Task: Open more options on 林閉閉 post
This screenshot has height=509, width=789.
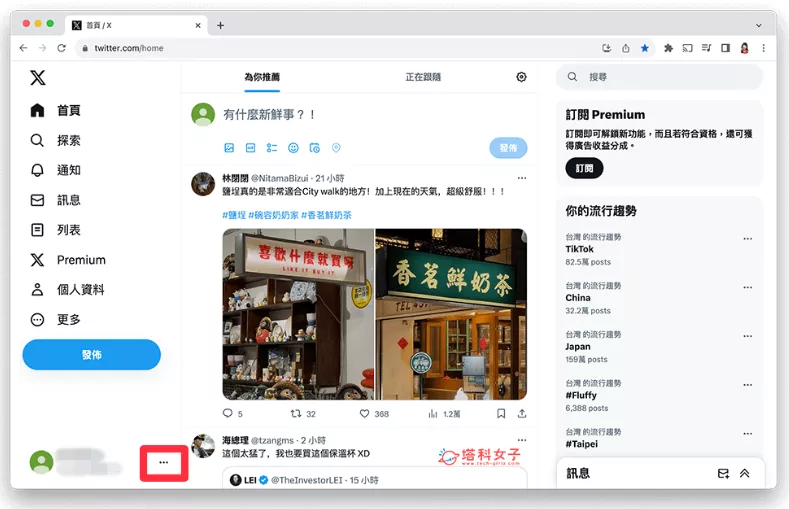Action: click(x=522, y=178)
